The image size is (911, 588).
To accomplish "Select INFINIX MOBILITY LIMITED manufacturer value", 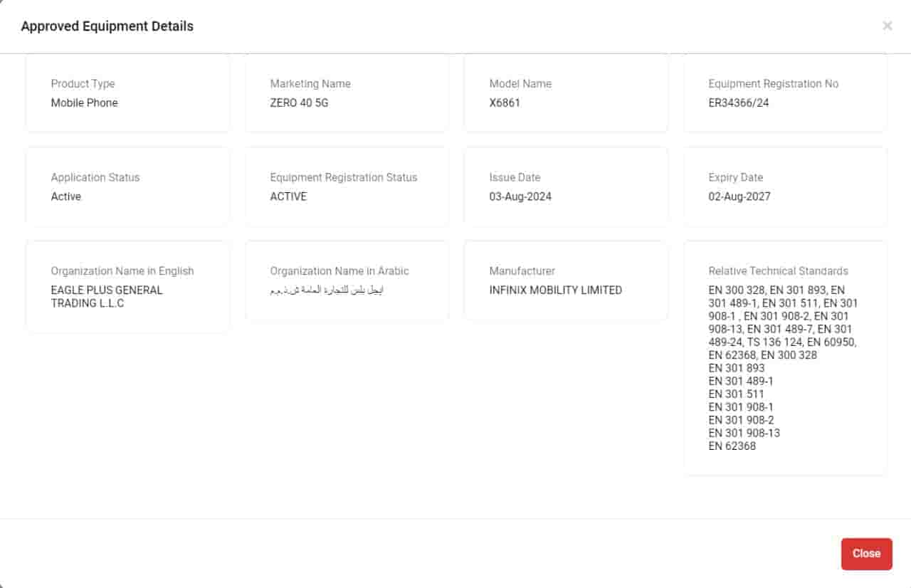I will point(555,290).
